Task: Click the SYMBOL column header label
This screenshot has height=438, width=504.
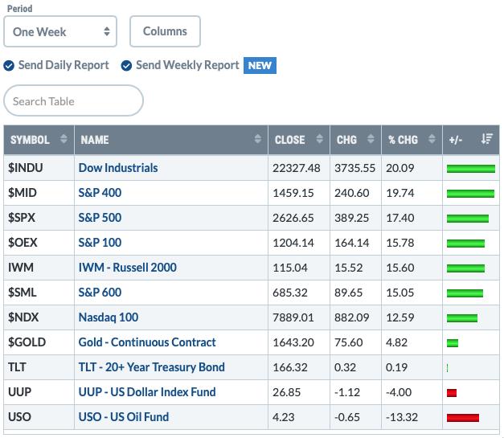Action: click(x=30, y=140)
